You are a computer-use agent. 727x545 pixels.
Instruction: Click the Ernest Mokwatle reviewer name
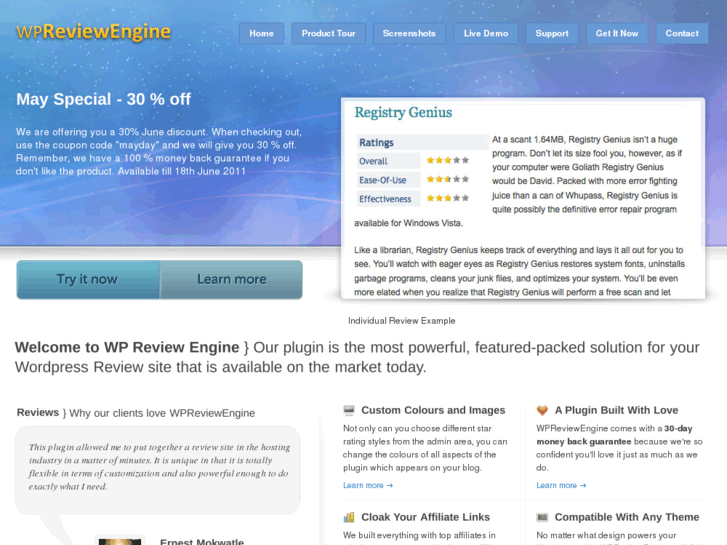[202, 541]
